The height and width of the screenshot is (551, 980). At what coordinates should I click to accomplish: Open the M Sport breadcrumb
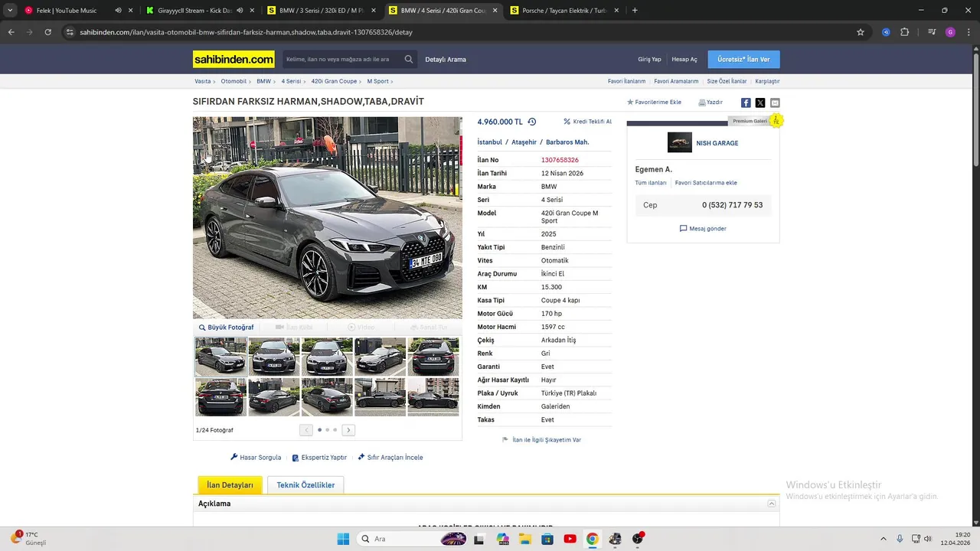click(x=380, y=81)
